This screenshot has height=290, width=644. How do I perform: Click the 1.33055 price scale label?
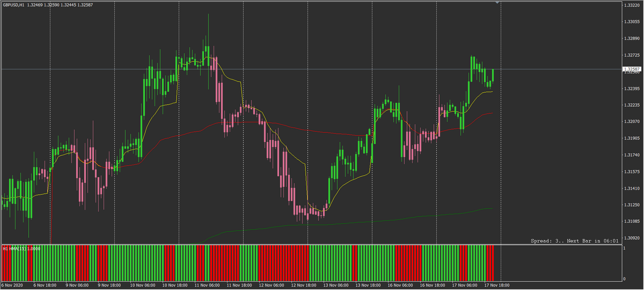[632, 21]
